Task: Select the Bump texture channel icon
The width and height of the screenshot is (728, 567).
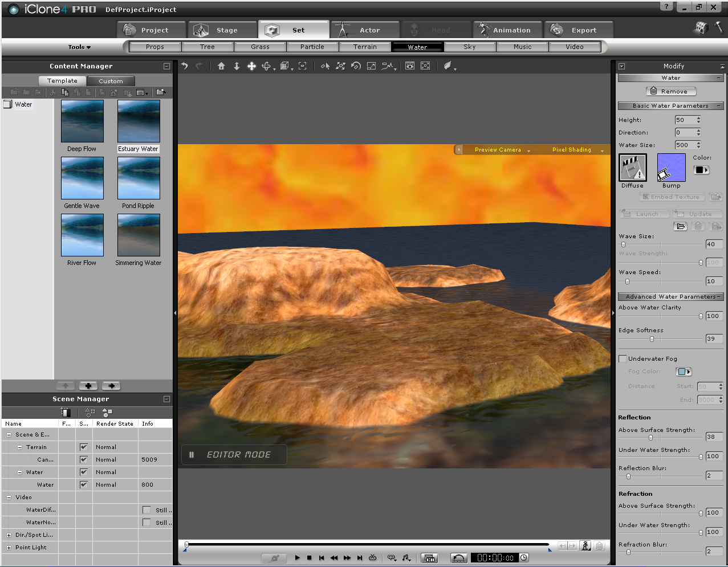Action: (x=671, y=168)
